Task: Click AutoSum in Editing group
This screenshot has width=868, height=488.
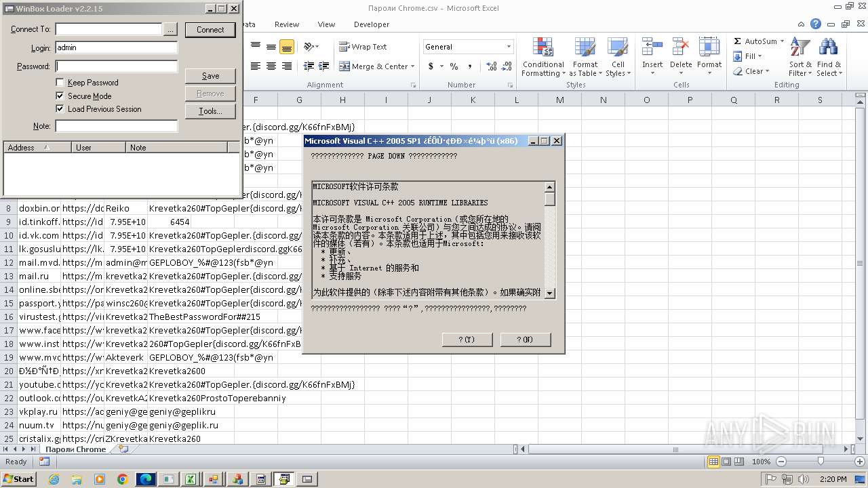Action: pyautogui.click(x=754, y=41)
